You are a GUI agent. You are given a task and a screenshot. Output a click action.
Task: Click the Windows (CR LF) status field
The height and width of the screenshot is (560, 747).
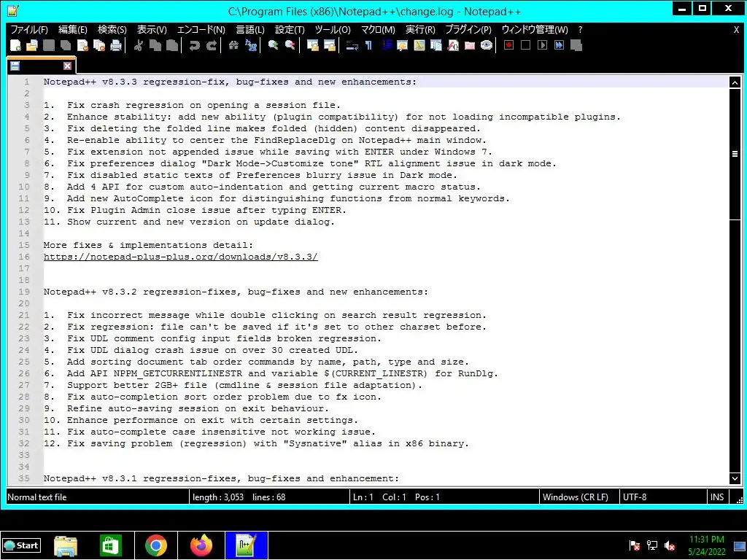click(578, 497)
